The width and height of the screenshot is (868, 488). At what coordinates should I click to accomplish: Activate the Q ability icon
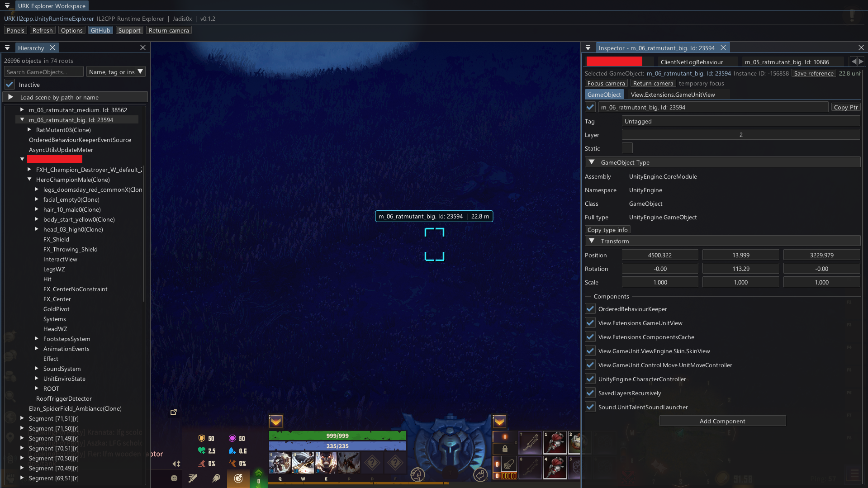pos(280,463)
